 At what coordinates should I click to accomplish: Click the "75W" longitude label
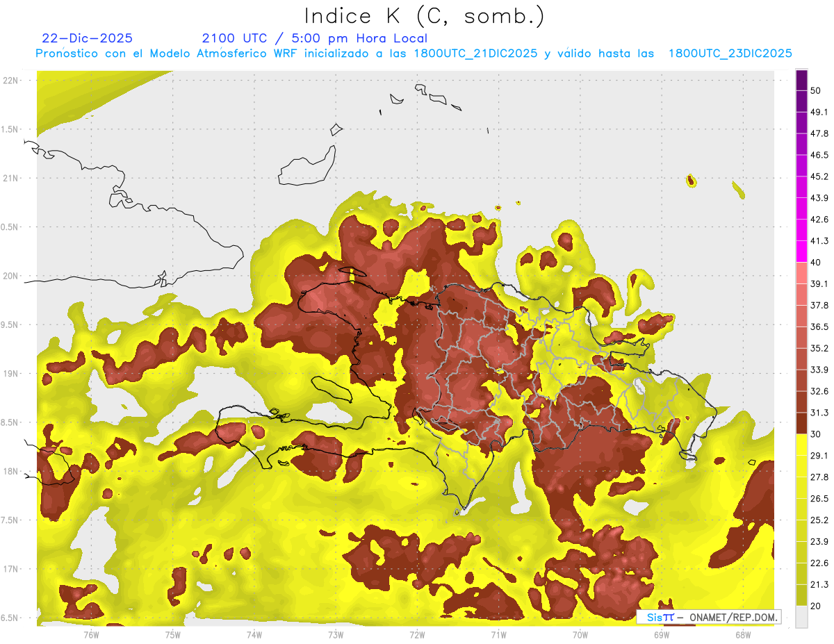[173, 634]
